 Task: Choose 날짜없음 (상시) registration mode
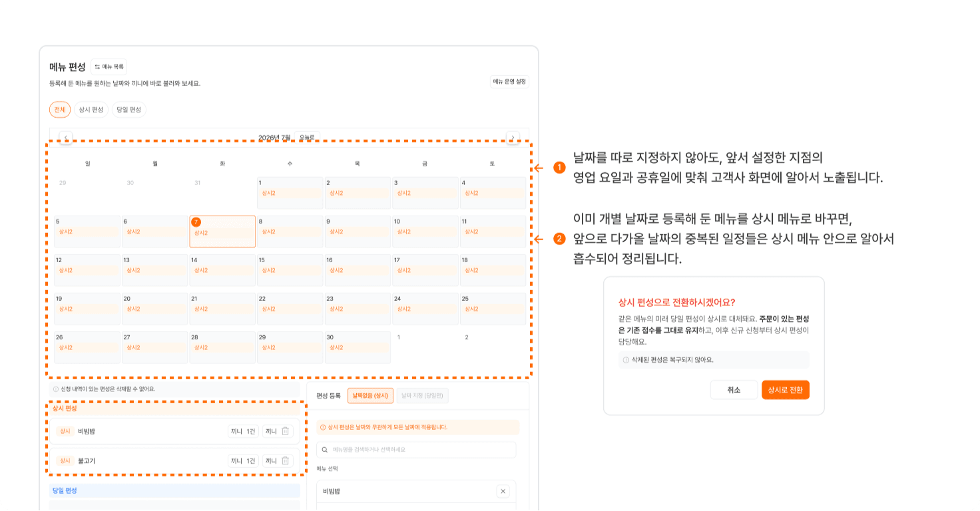click(x=370, y=395)
